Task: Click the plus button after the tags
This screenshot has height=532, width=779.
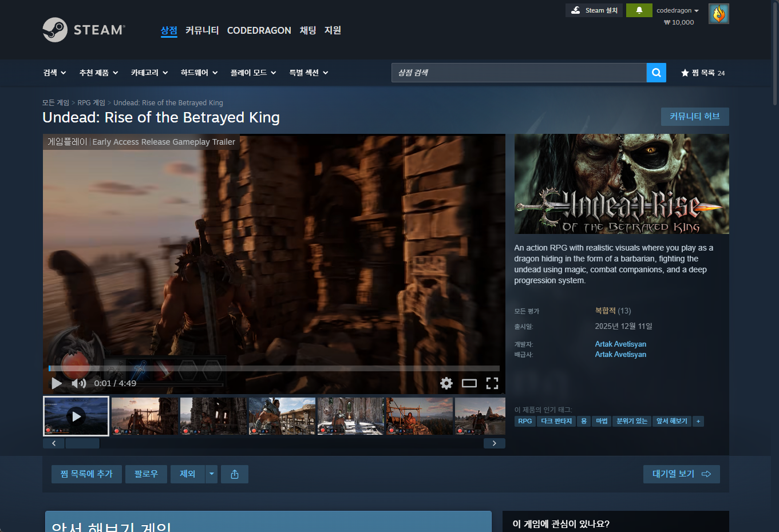Action: [698, 421]
